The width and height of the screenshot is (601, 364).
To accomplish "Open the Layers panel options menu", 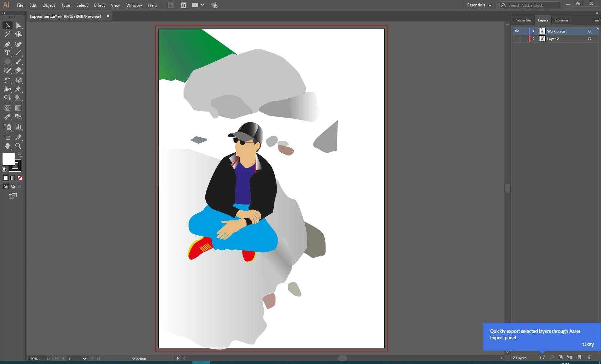I will click(x=596, y=20).
